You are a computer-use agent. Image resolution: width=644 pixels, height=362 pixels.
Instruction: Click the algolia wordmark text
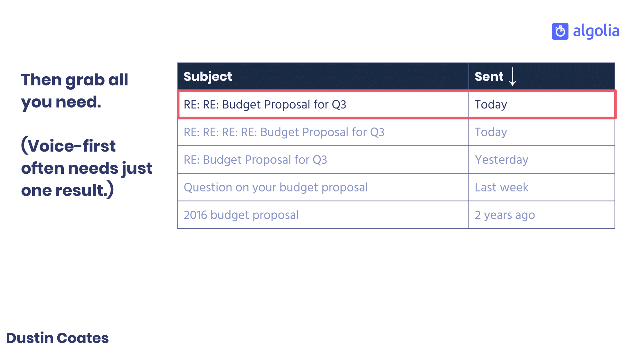[596, 31]
